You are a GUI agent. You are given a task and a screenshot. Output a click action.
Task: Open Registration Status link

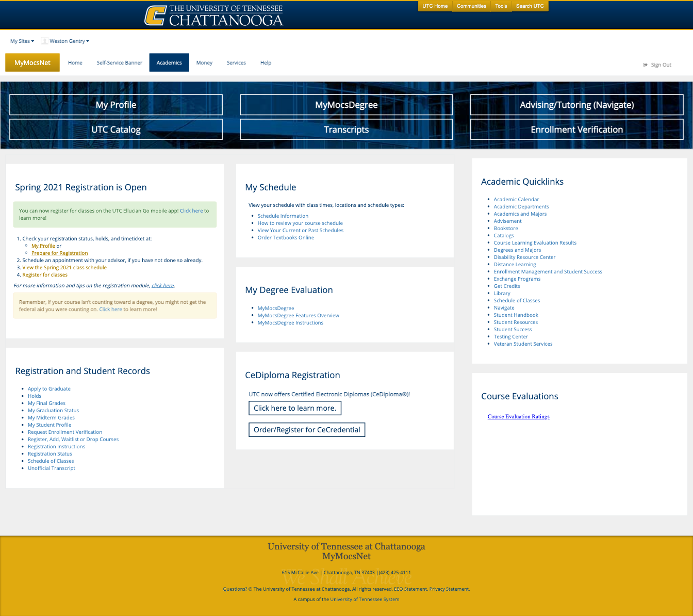(x=50, y=454)
